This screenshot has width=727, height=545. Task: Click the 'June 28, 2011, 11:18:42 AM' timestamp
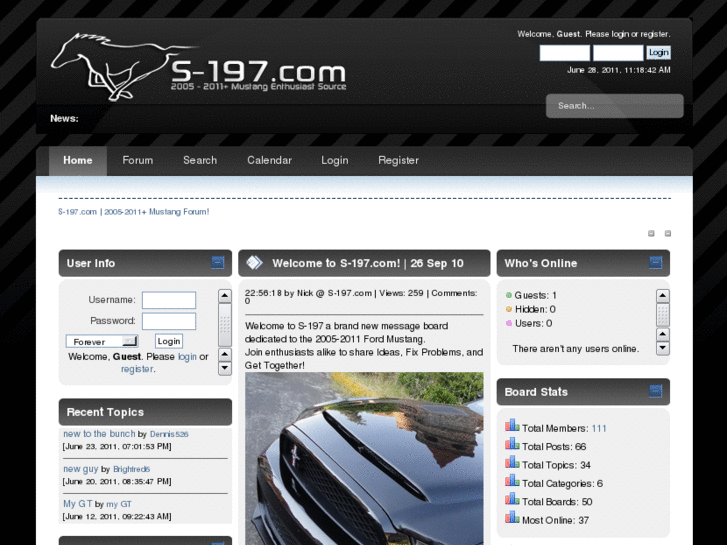click(x=619, y=70)
